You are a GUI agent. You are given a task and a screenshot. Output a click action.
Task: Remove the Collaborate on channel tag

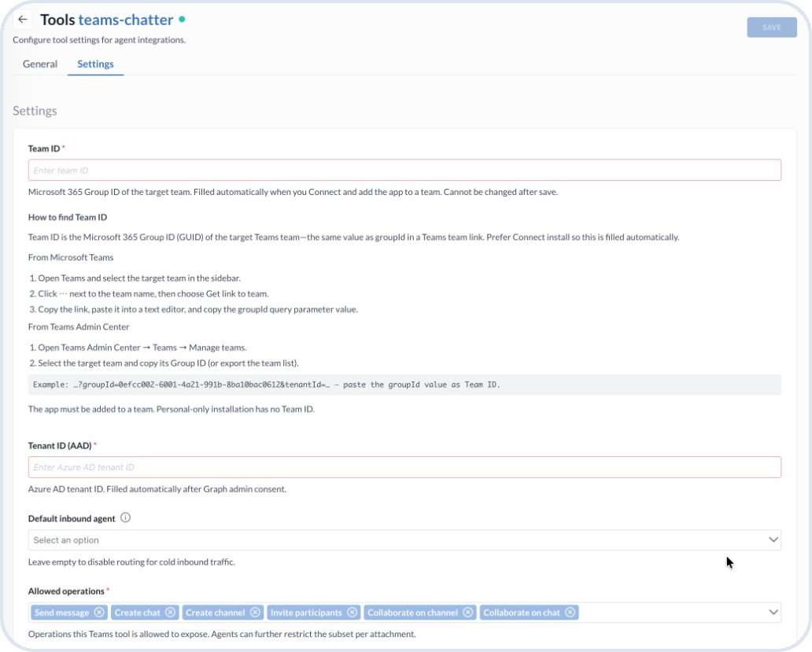coord(468,612)
